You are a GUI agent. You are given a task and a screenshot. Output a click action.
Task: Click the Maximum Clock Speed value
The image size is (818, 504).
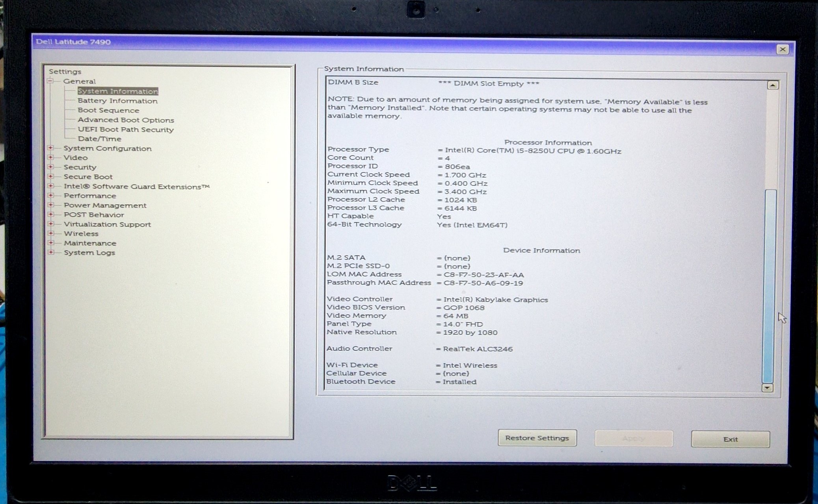tap(465, 192)
